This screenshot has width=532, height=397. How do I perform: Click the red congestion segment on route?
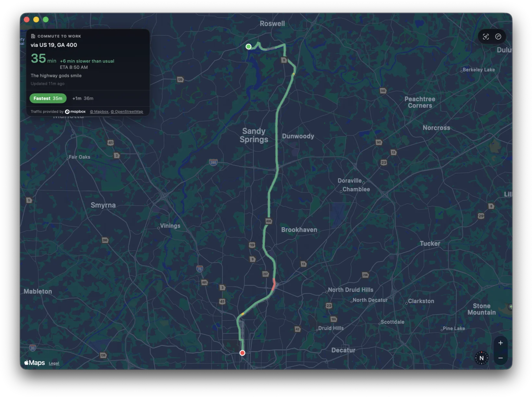click(x=274, y=284)
